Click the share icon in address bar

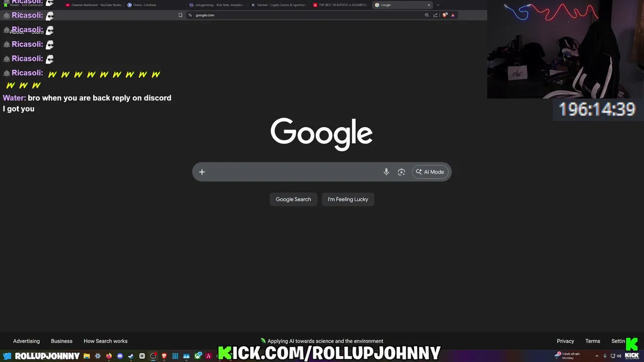(435, 15)
